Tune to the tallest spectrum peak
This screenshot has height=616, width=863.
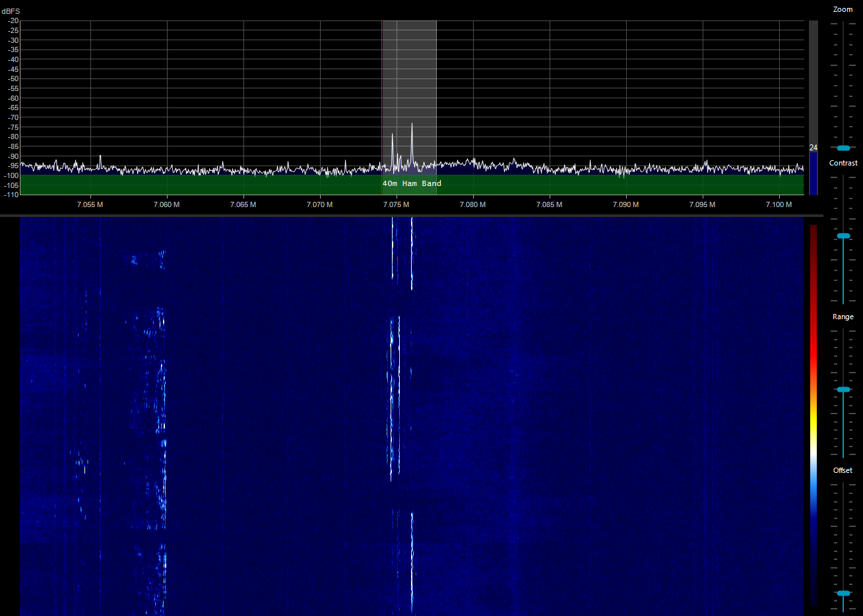click(x=412, y=125)
